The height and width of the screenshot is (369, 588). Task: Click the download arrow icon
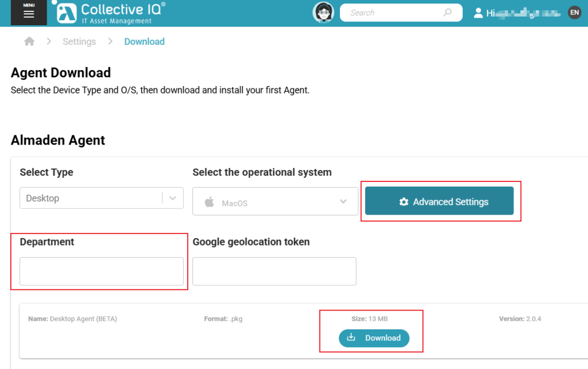coord(351,337)
